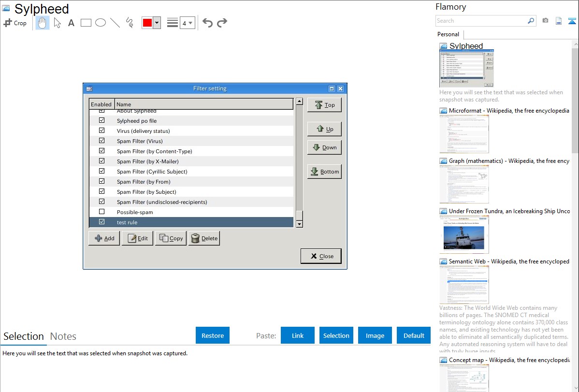This screenshot has width=579, height=392.
Task: Paste as Selection
Action: [x=336, y=335]
